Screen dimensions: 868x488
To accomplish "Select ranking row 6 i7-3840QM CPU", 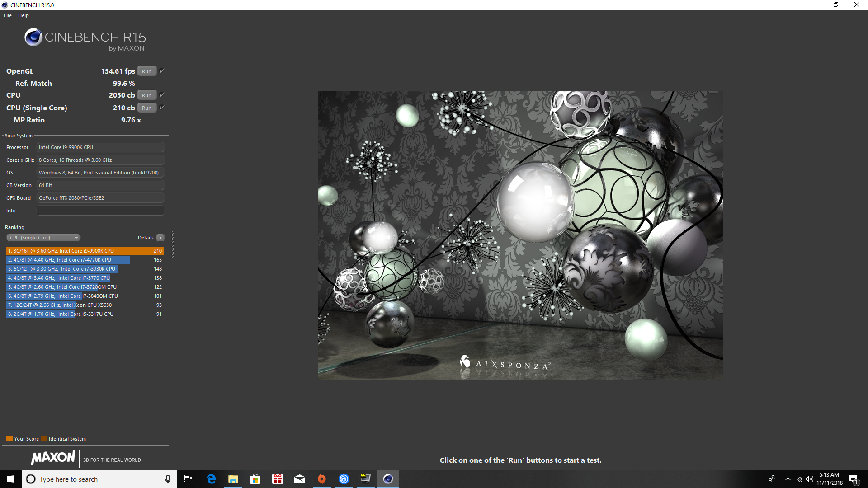I will (85, 296).
